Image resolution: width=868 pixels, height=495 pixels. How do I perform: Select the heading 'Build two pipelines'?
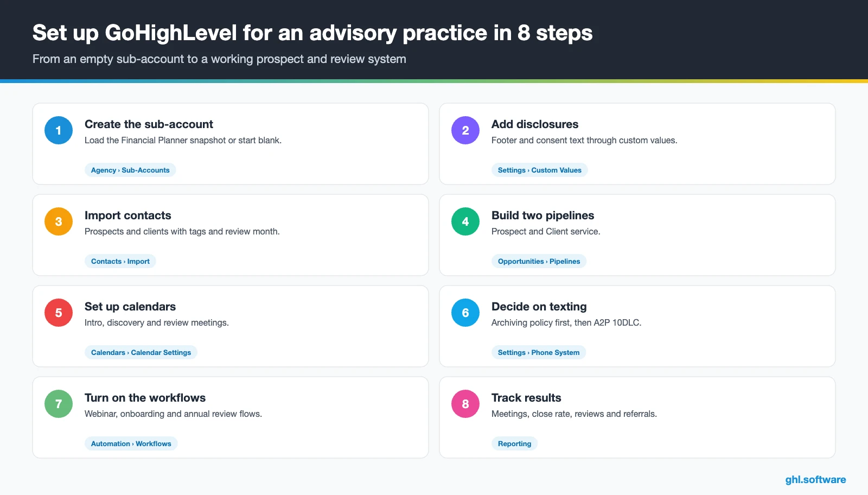[x=542, y=215]
